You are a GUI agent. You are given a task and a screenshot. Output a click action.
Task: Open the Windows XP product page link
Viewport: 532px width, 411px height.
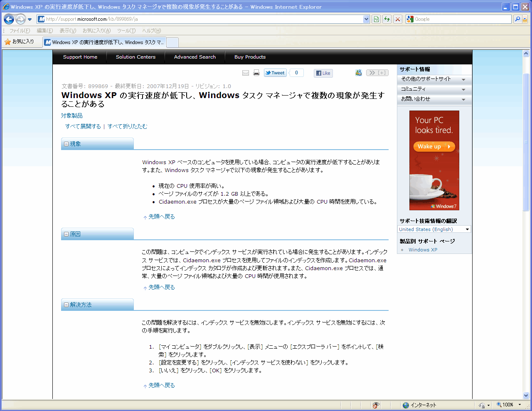click(423, 250)
